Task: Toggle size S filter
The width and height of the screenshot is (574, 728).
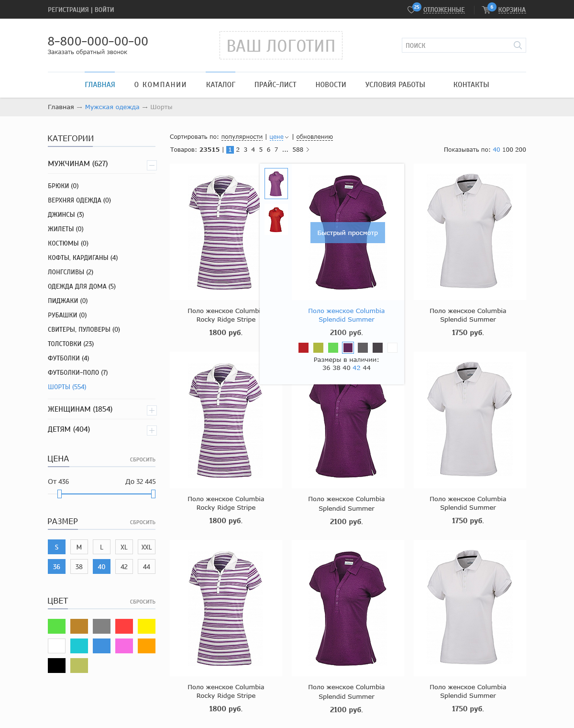Action: [x=56, y=547]
